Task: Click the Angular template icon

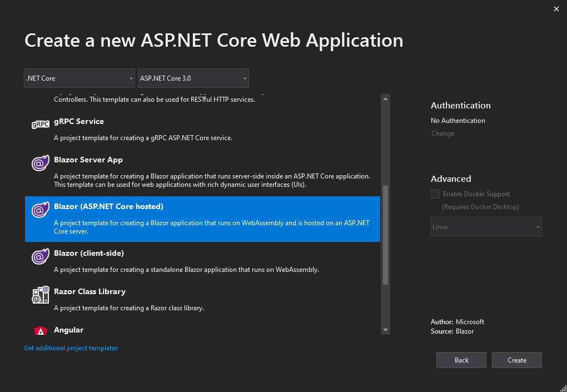Action: (41, 331)
